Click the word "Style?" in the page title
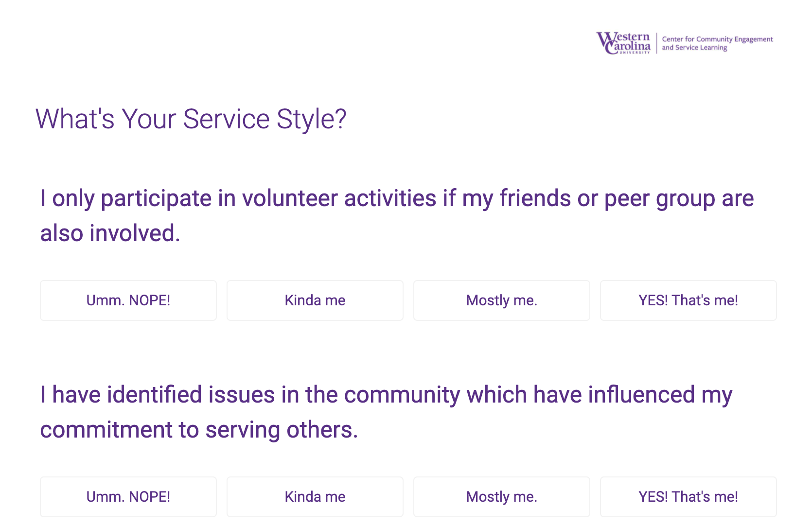The height and width of the screenshot is (527, 812). coord(311,119)
